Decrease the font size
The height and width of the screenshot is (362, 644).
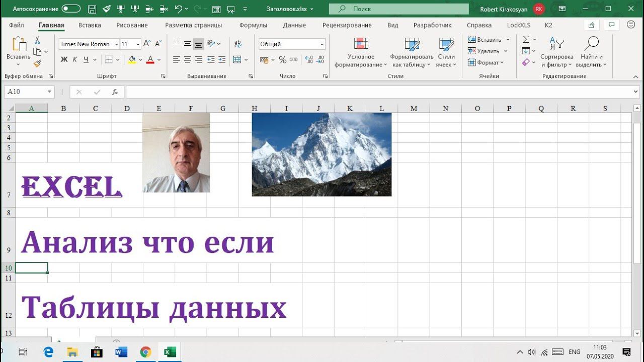click(158, 44)
